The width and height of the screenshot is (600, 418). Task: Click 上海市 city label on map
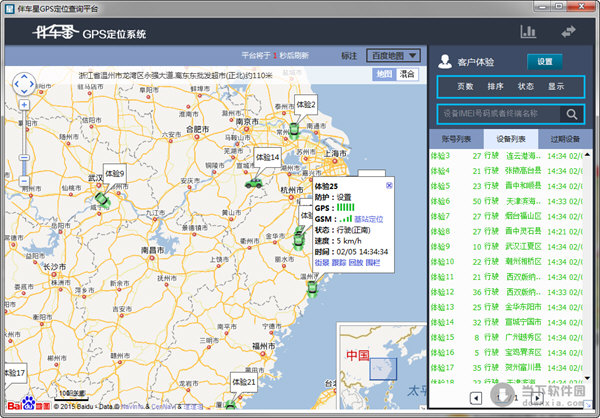(335, 153)
